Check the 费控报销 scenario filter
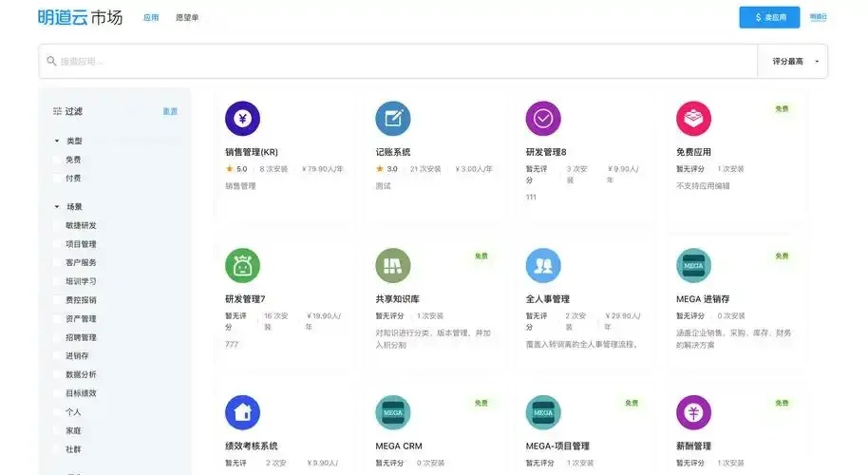The height and width of the screenshot is (475, 868). pos(56,300)
